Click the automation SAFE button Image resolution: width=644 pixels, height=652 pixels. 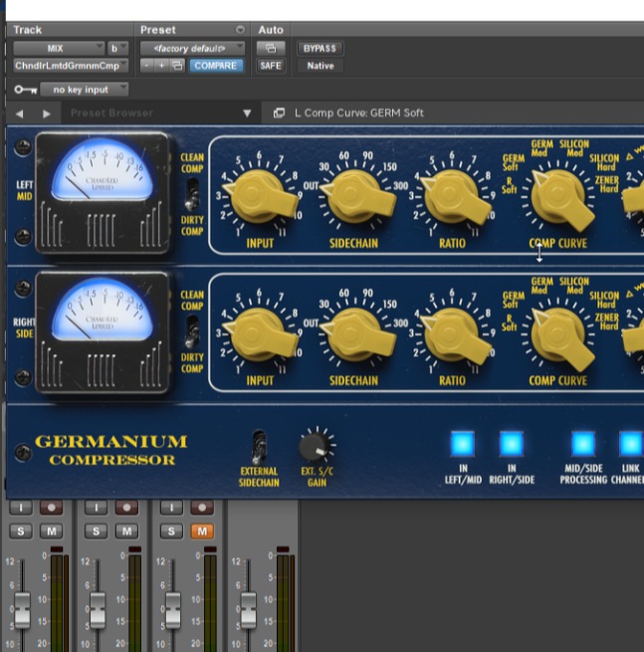coord(270,66)
